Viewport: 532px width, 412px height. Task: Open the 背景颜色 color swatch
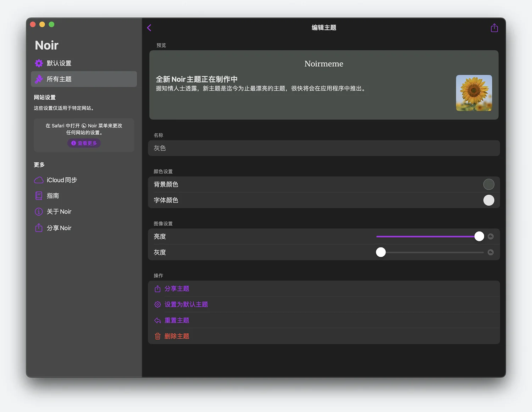click(489, 184)
